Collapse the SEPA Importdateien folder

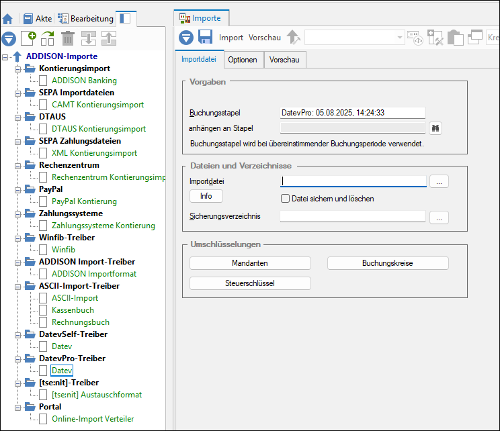click(x=18, y=93)
